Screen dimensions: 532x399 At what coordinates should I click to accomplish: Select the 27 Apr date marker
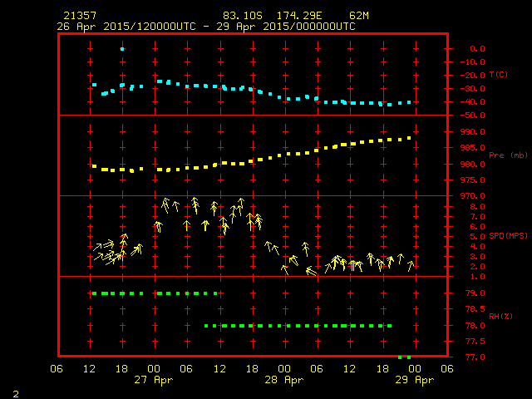pos(154,380)
